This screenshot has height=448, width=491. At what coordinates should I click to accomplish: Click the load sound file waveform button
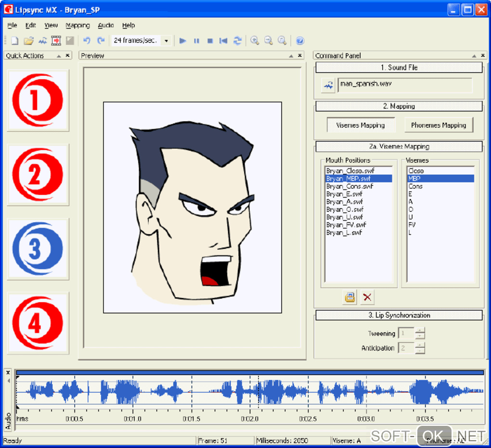328,86
